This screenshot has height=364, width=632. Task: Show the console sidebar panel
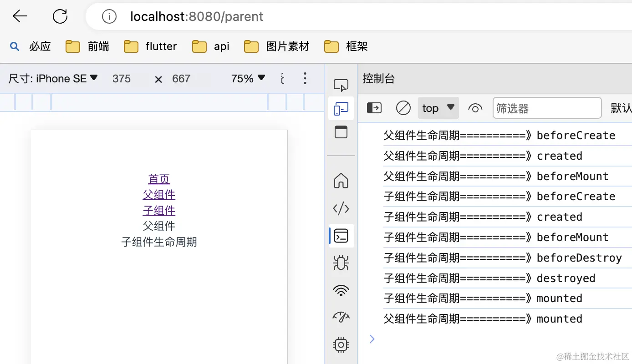pos(374,108)
